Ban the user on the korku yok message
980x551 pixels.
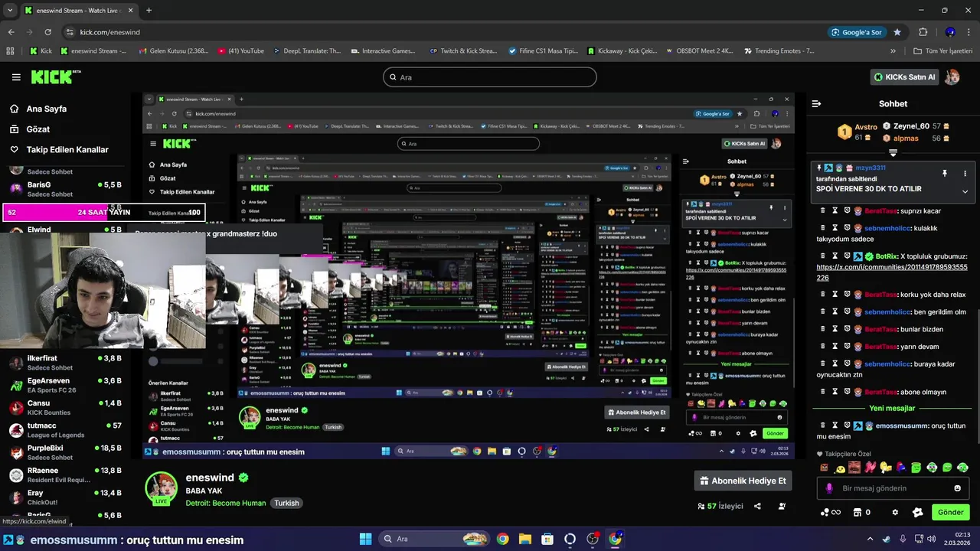pos(848,295)
